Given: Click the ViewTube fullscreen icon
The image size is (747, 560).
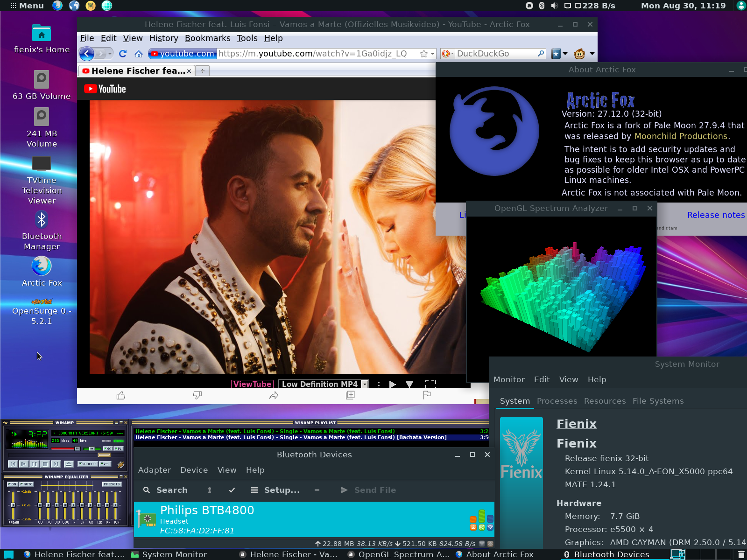Looking at the screenshot, I should point(430,385).
